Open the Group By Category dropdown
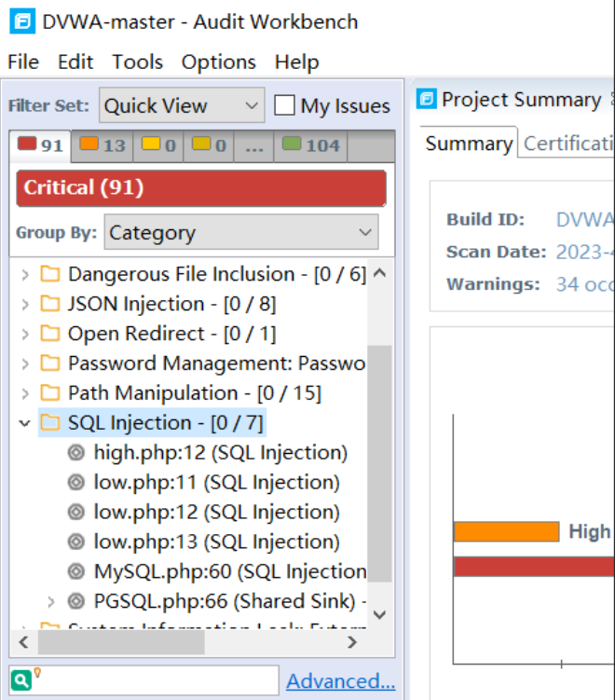615x700 pixels. pyautogui.click(x=241, y=232)
